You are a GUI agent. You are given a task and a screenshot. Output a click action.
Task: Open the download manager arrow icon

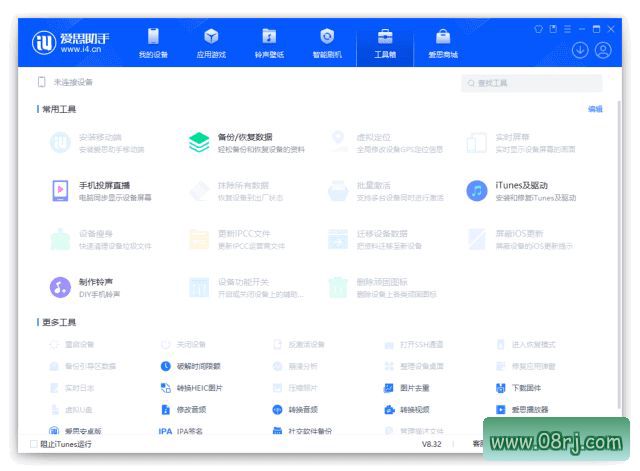(x=580, y=49)
